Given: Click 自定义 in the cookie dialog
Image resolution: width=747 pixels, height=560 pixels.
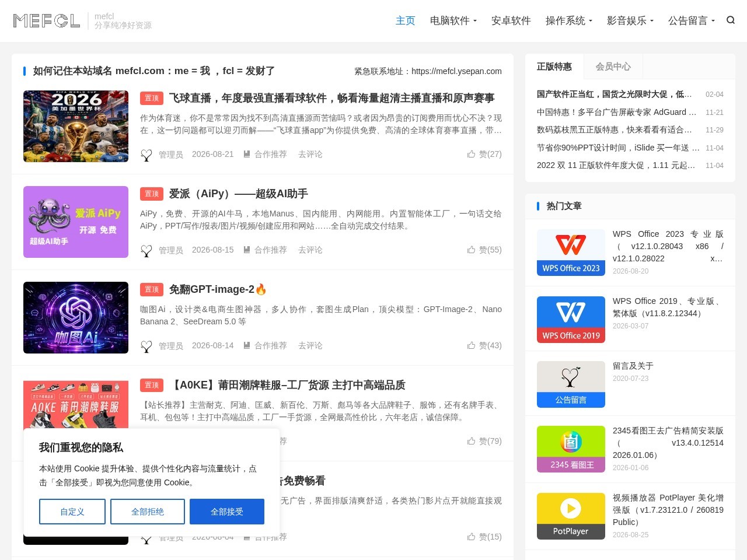Looking at the screenshot, I should [72, 512].
